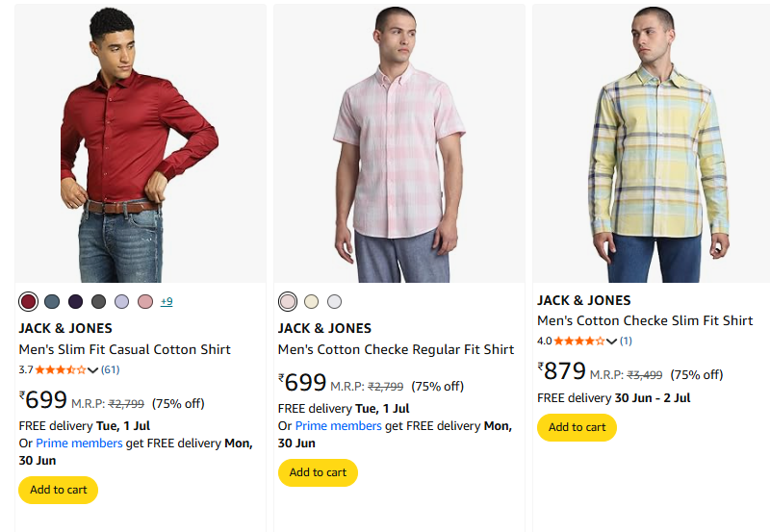Viewport: 770px width, 532px height.
Task: Click the 4.0 star rating icons
Action: pos(579,341)
